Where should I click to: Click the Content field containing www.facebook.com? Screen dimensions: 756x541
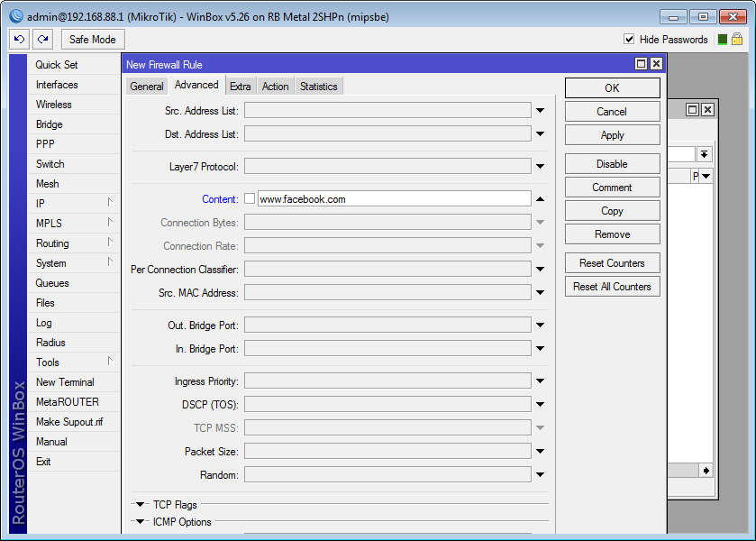tap(395, 199)
